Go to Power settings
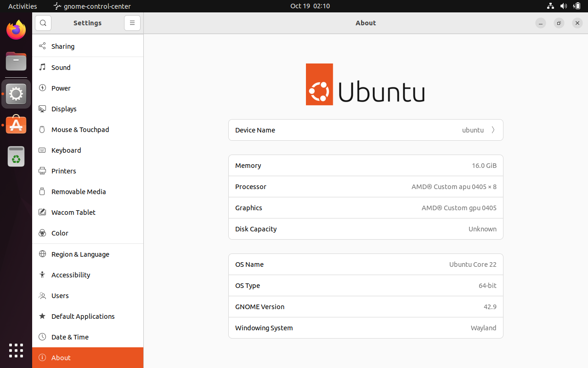The width and height of the screenshot is (588, 368). pos(88,88)
